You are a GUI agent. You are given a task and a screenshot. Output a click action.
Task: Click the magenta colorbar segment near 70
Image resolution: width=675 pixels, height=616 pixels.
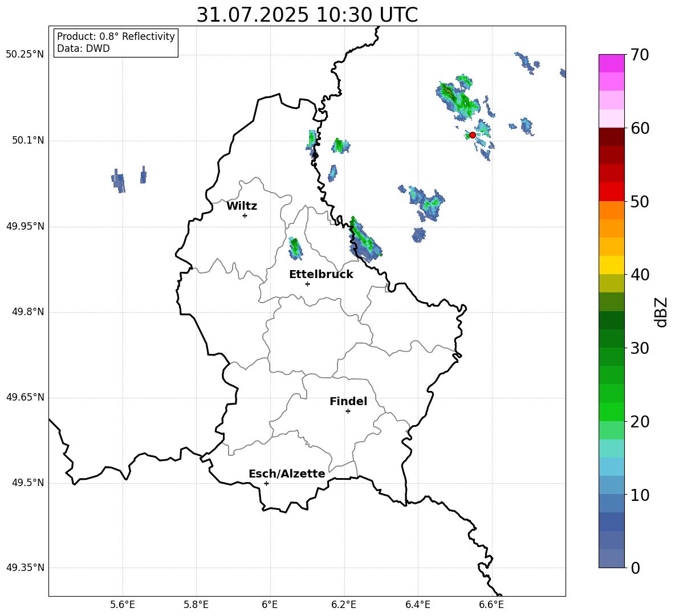click(611, 63)
